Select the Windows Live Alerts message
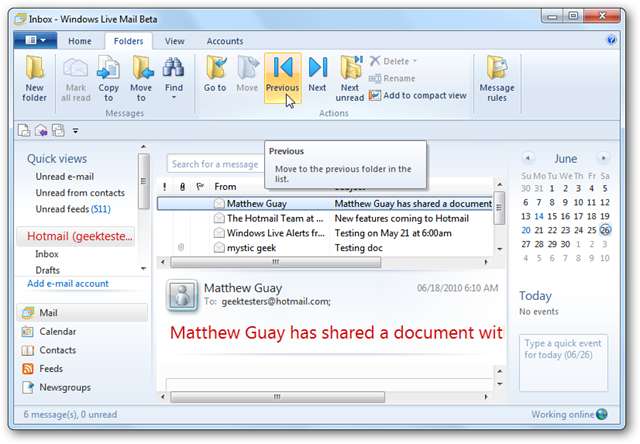The image size is (640, 444). click(x=325, y=233)
